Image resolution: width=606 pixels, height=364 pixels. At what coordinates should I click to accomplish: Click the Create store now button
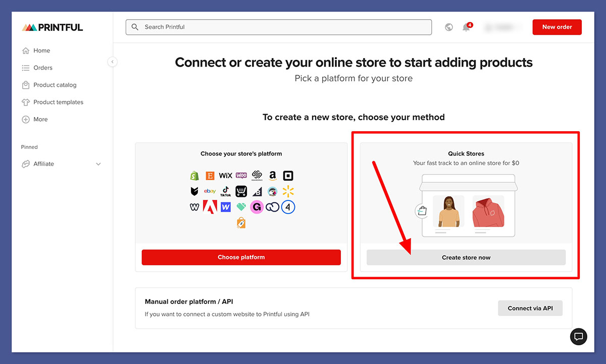466,257
